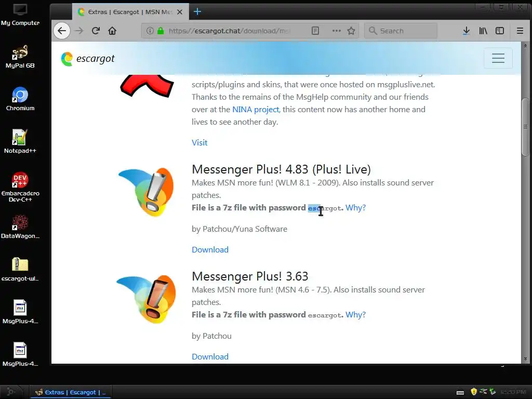Download Messenger Plus! 4.83
The height and width of the screenshot is (399, 532).
[x=210, y=250]
